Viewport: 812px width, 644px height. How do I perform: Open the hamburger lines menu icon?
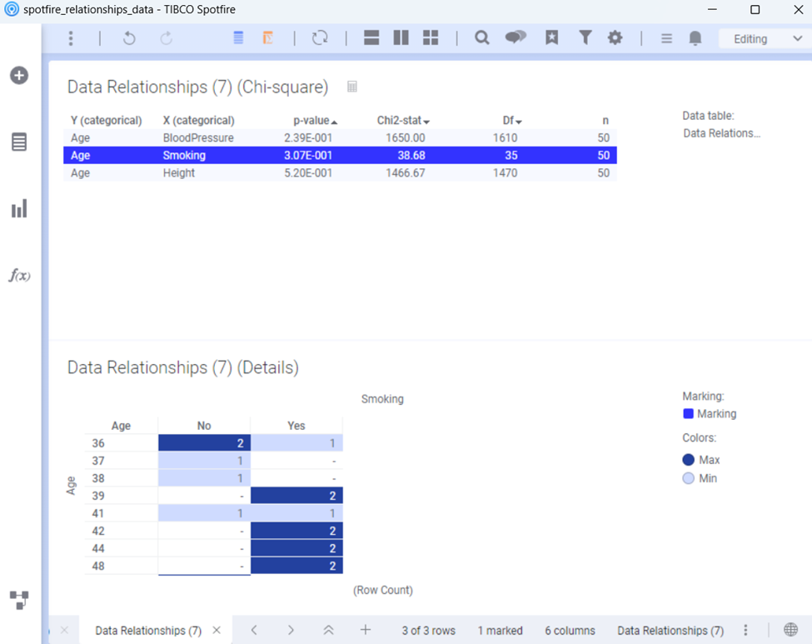[666, 38]
